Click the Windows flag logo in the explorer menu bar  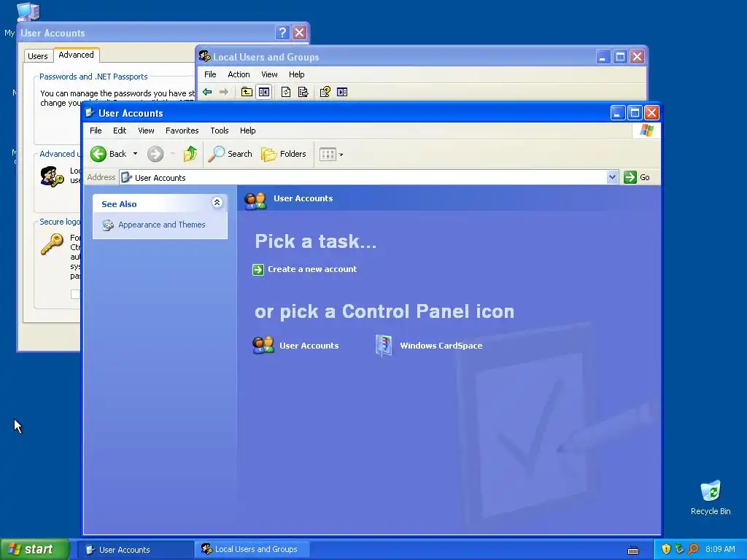pyautogui.click(x=647, y=130)
